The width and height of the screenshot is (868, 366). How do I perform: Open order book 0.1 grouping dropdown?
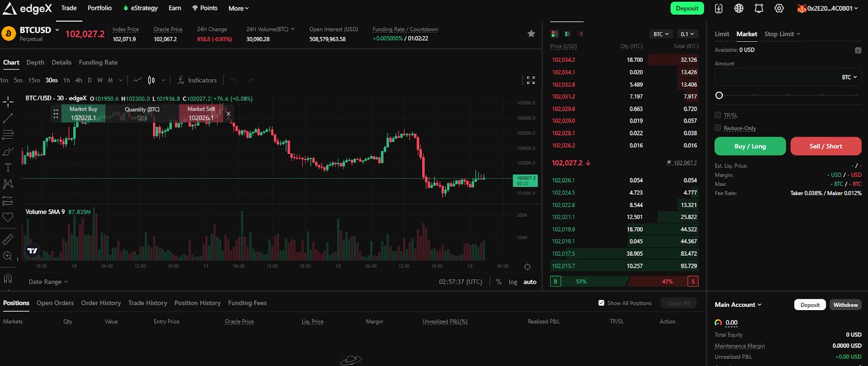tap(687, 34)
